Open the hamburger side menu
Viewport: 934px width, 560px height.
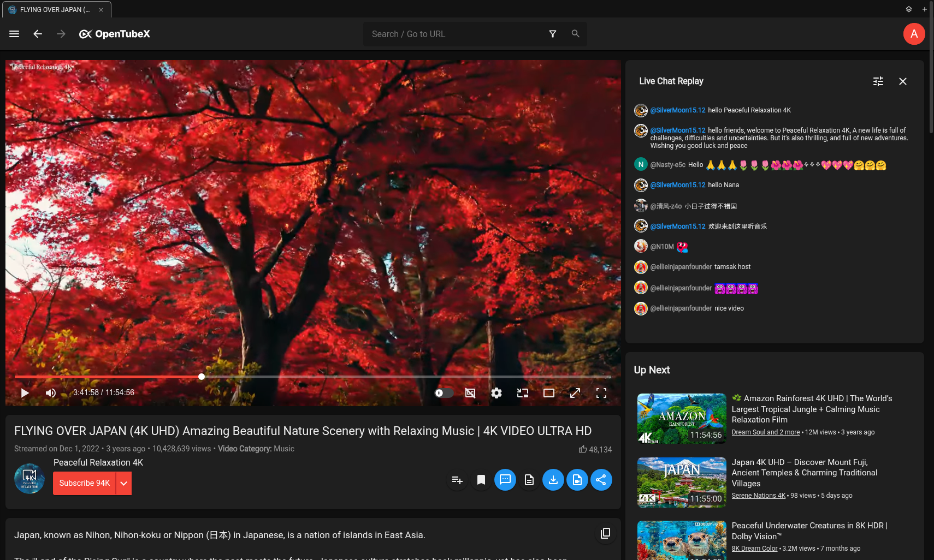click(14, 34)
